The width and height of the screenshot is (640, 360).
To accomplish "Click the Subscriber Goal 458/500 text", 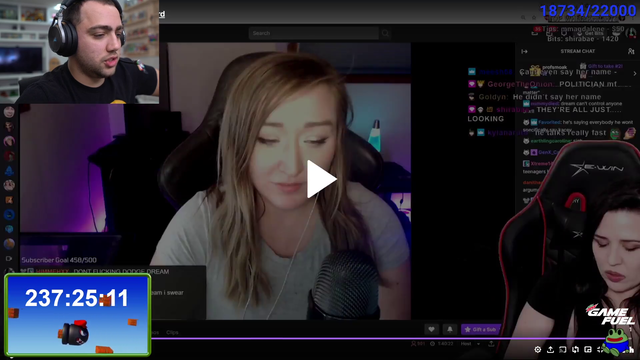I will [59, 260].
